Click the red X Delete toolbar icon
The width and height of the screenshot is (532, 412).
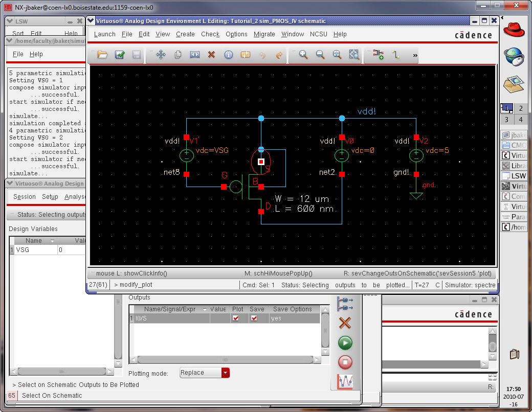tap(211, 55)
